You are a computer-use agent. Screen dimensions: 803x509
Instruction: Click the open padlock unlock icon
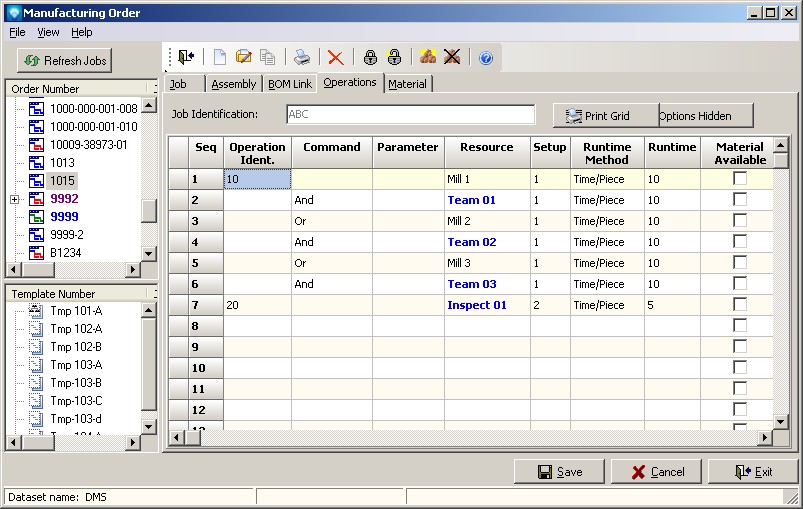click(394, 58)
